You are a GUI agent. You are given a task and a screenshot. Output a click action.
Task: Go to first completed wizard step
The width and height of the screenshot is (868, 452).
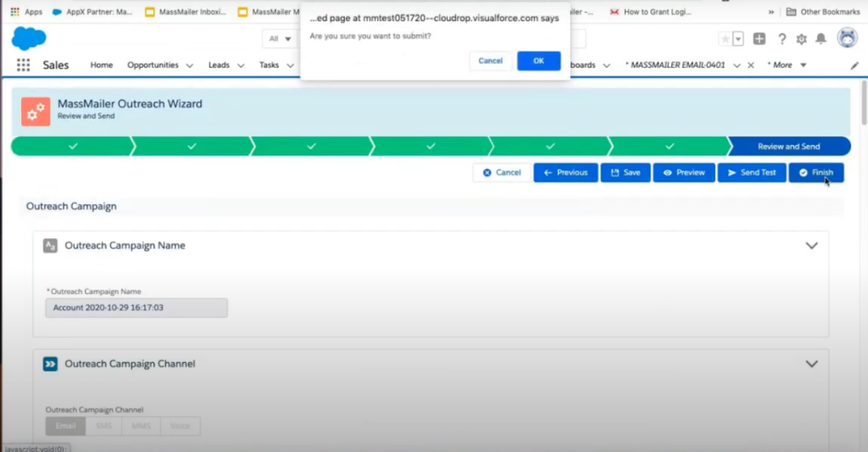pos(73,146)
